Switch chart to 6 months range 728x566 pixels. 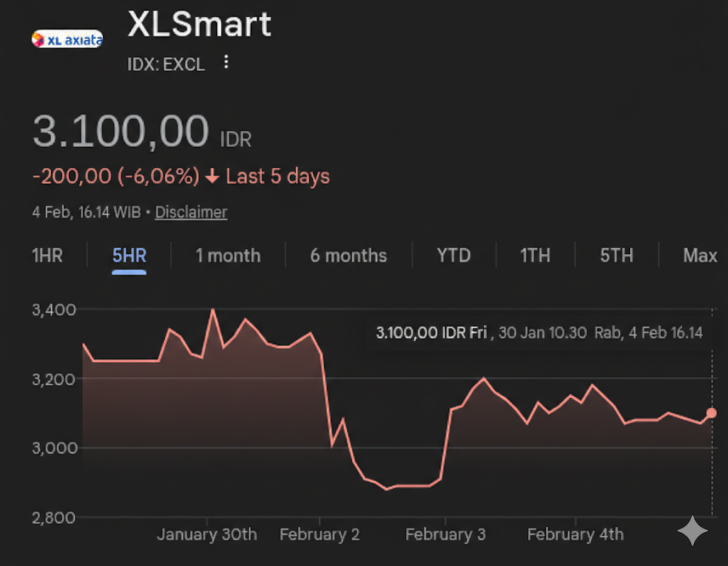[x=348, y=255]
